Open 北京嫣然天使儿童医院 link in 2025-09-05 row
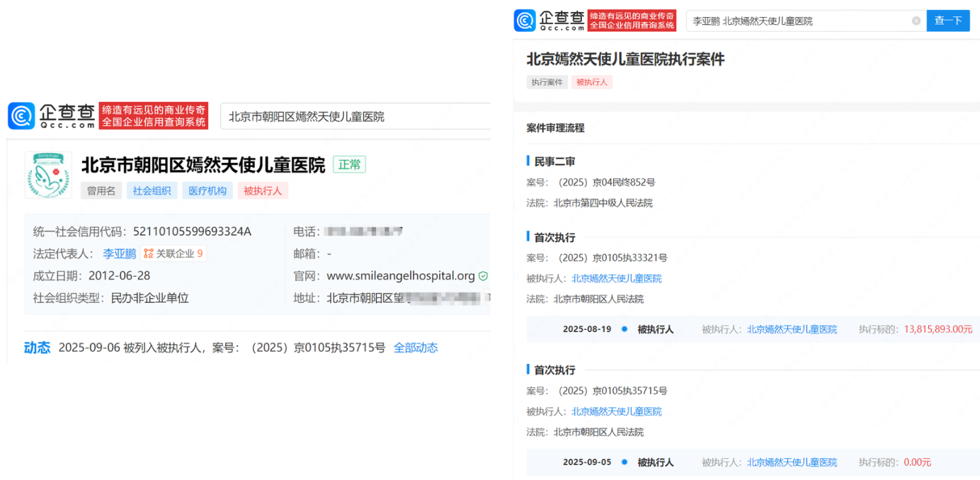 [x=792, y=462]
